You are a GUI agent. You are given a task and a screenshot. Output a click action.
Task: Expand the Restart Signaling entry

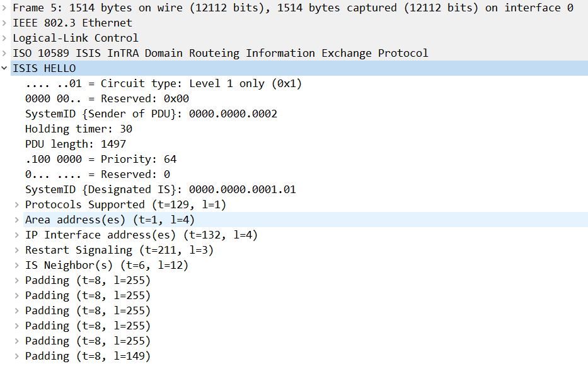(17, 250)
